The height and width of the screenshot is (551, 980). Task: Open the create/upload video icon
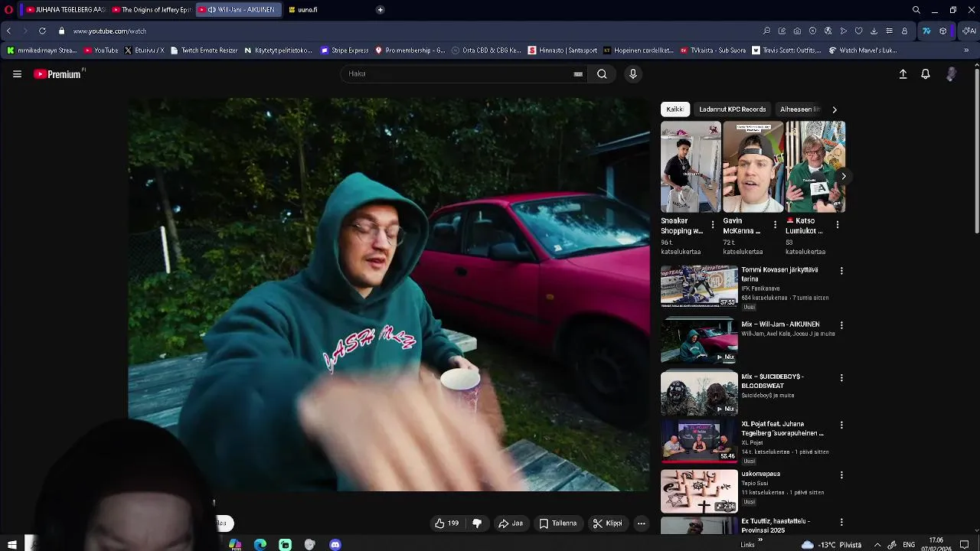(903, 74)
